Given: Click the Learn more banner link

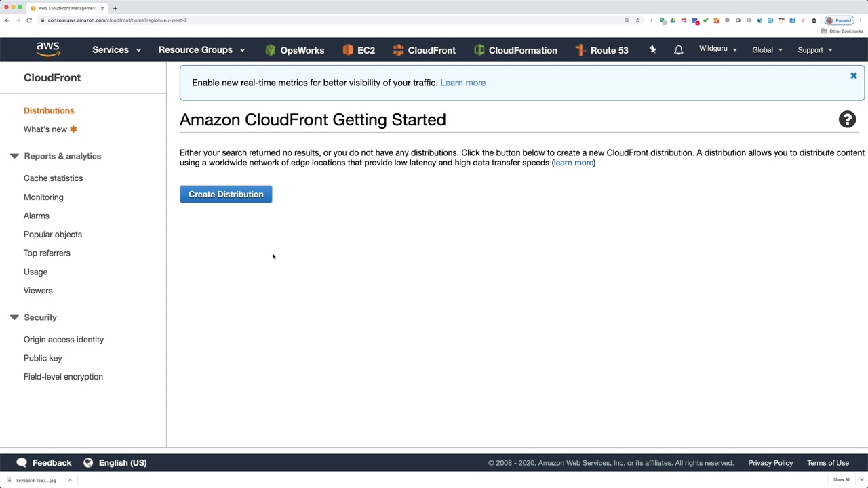Looking at the screenshot, I should coord(462,83).
